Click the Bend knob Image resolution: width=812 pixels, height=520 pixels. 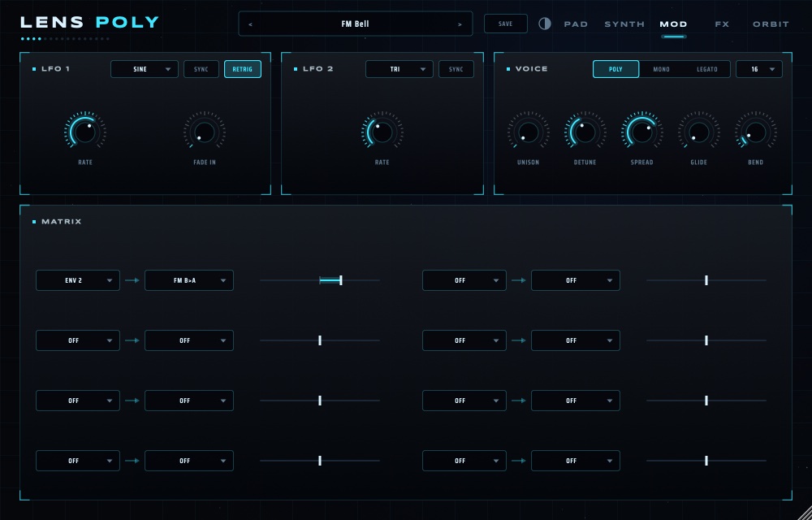click(755, 132)
